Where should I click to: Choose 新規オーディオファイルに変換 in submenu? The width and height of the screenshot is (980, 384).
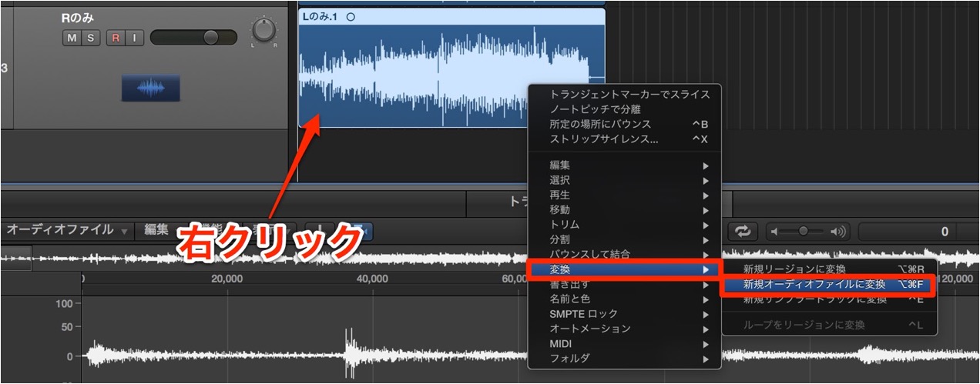(x=830, y=284)
